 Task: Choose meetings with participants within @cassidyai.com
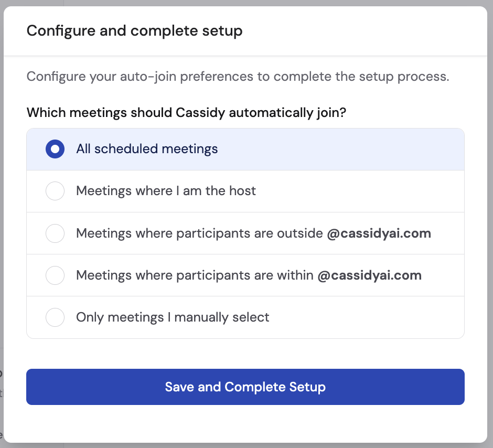point(55,275)
